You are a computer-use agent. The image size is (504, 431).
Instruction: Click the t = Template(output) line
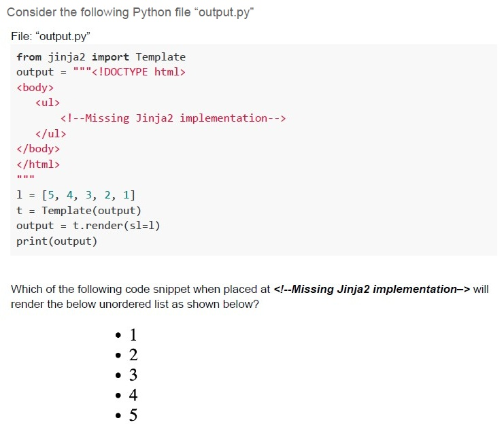79,210
